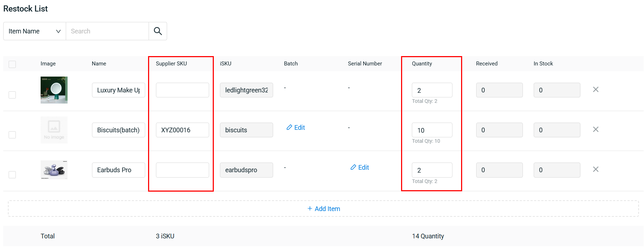
Task: Edit the Luxury Make Up name field
Action: point(118,90)
